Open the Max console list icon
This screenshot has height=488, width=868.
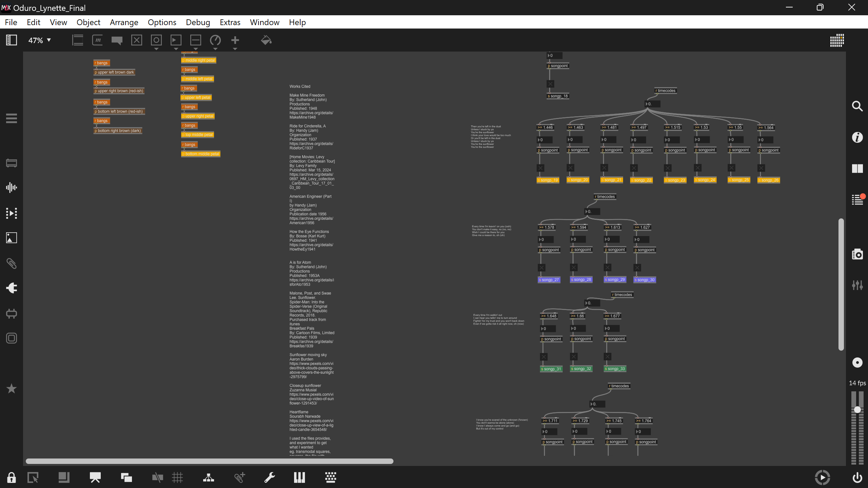[x=857, y=199]
